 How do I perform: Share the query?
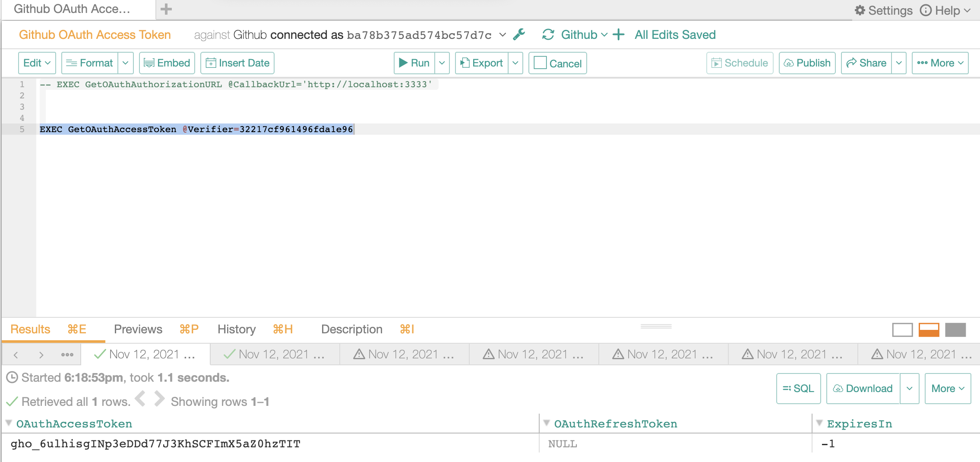pos(866,63)
